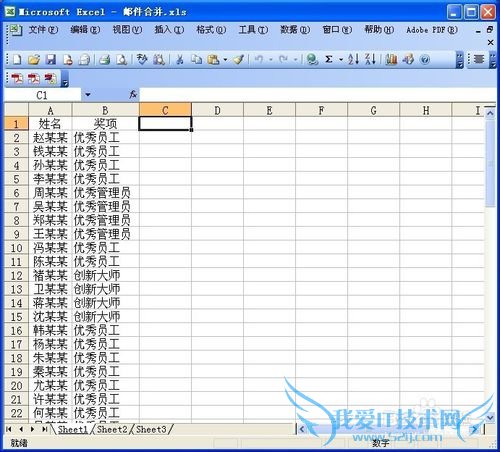The image size is (500, 452).
Task: Expand the PDF toolbar options arrow
Action: tap(65, 79)
